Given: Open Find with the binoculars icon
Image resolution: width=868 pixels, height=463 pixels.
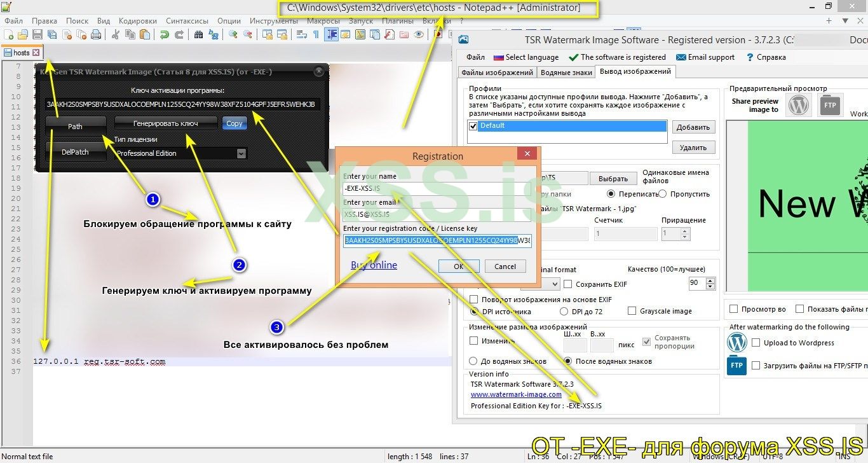Looking at the screenshot, I should click(x=199, y=34).
